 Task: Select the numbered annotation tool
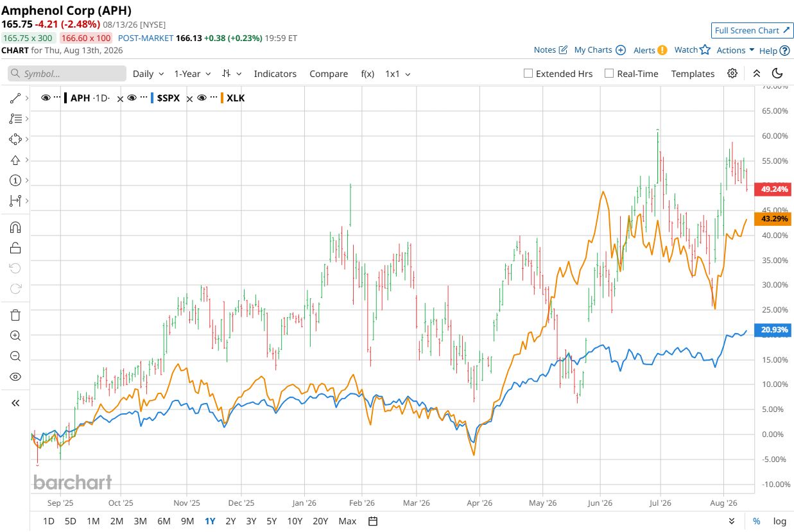15,180
